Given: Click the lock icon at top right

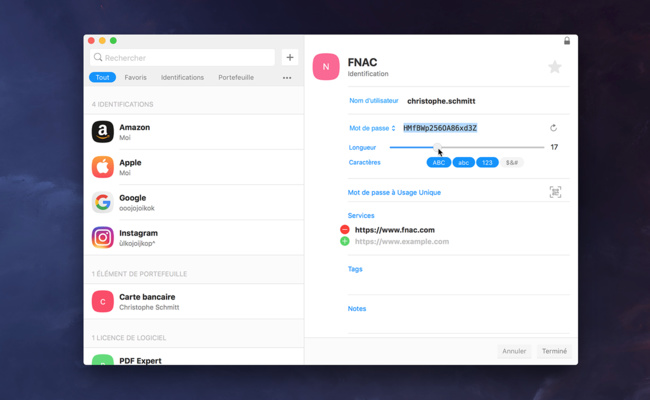Looking at the screenshot, I should tap(567, 41).
